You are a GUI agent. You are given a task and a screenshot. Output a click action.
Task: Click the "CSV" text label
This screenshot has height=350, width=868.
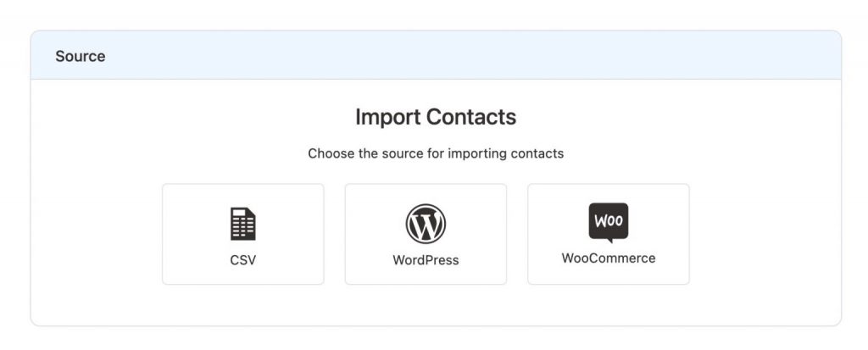pos(243,260)
